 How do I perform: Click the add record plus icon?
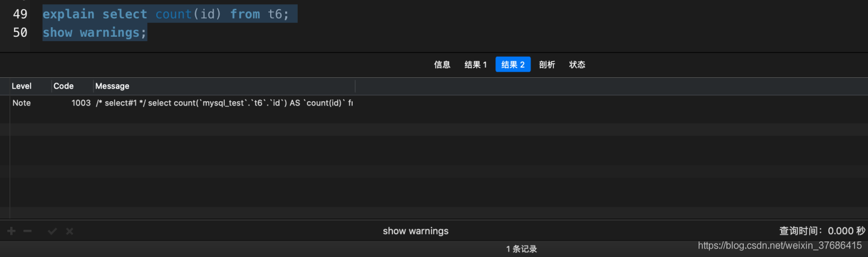click(x=11, y=231)
